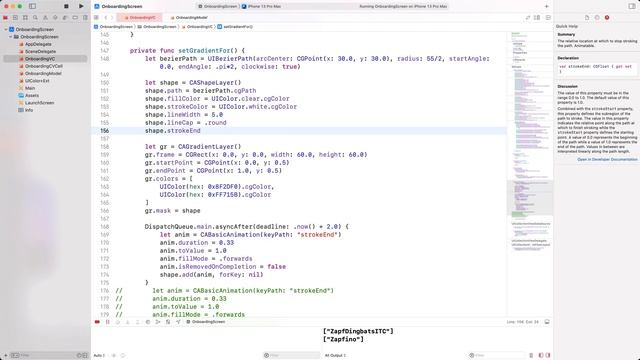Toggle code review mode arrows icon

[x=528, y=18]
